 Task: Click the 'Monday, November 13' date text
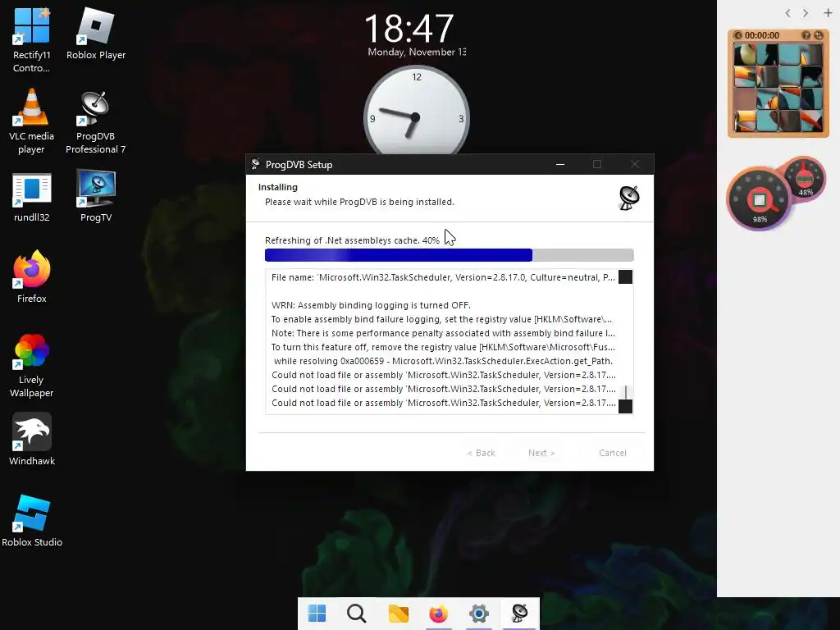click(417, 52)
